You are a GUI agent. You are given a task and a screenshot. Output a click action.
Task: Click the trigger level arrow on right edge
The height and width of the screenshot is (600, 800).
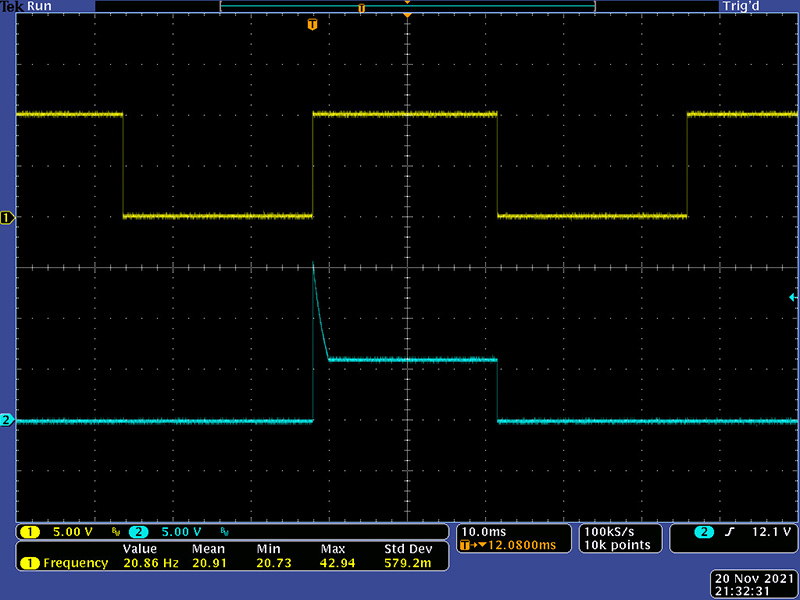[x=793, y=297]
